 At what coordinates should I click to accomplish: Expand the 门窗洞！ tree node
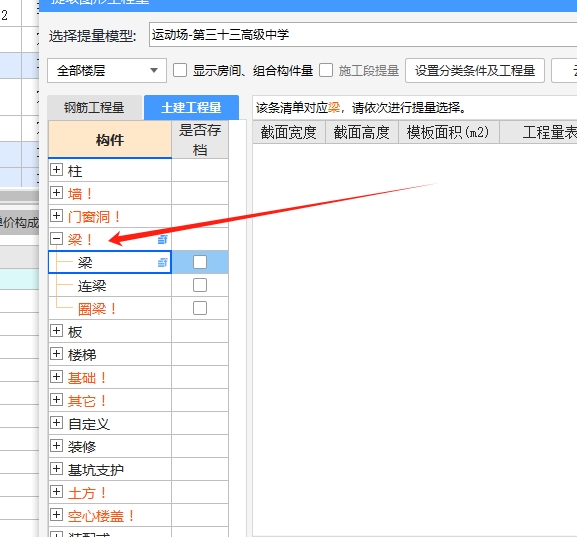[56, 216]
